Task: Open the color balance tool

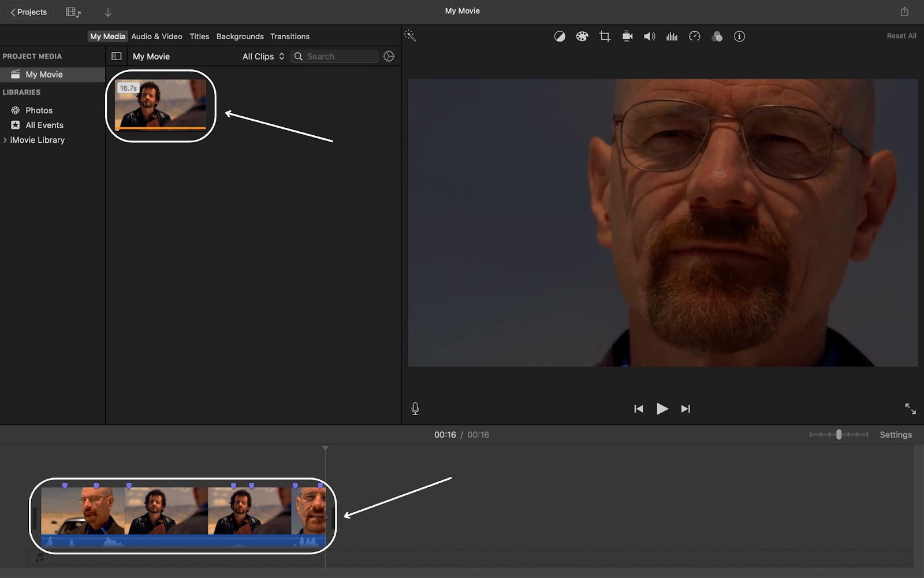Action: click(560, 36)
